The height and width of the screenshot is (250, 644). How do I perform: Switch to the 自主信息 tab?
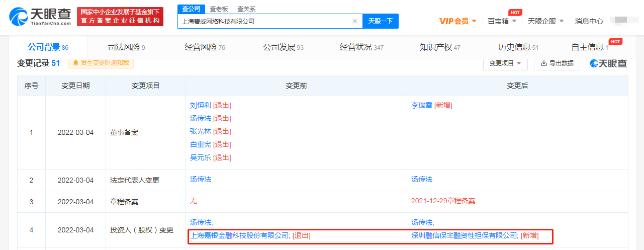(590, 47)
